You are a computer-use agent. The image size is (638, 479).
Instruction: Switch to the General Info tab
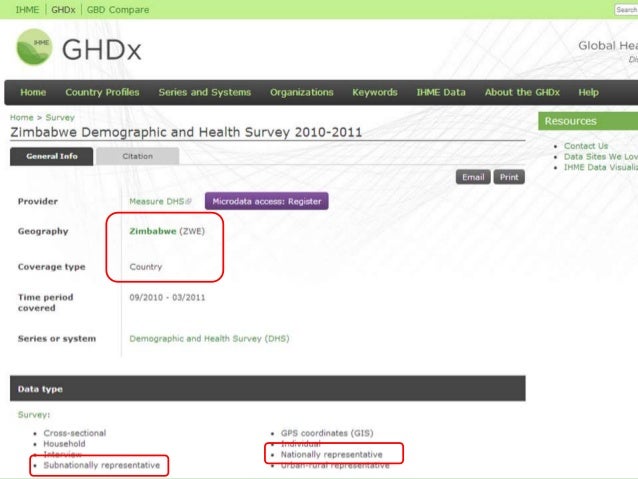coord(52,156)
